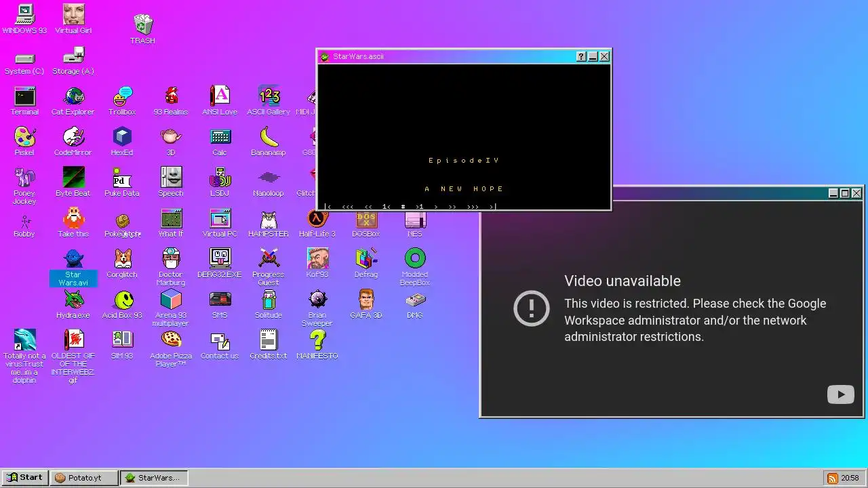Open the ASCII Gallery icon

(x=269, y=101)
